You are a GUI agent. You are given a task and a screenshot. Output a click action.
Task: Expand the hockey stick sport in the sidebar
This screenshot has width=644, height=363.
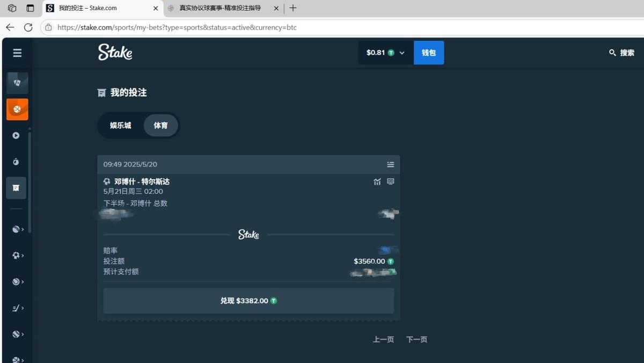(x=18, y=308)
